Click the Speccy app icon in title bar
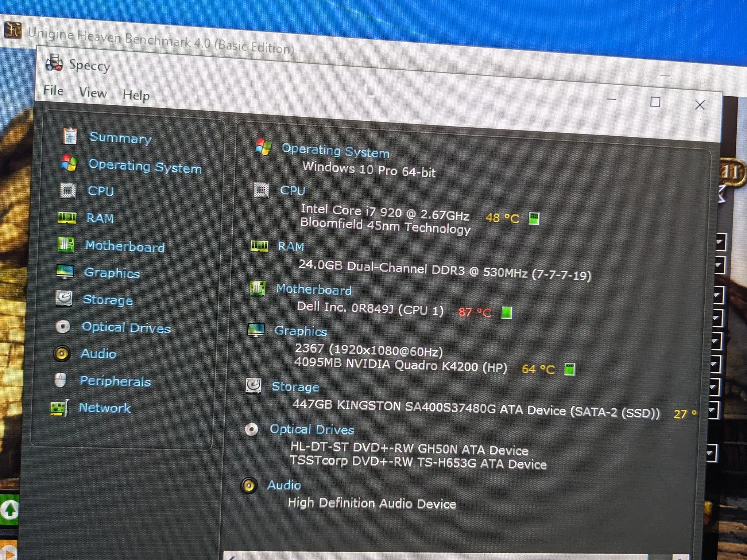This screenshot has height=560, width=747. click(54, 62)
